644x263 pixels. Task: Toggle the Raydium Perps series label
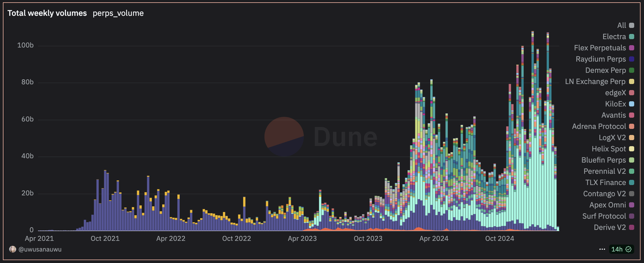[601, 59]
